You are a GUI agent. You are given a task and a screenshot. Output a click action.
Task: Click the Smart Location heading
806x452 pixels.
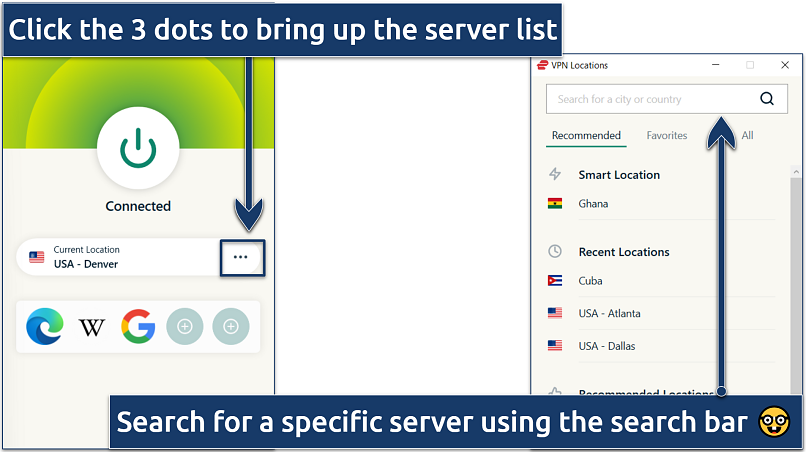click(x=619, y=175)
